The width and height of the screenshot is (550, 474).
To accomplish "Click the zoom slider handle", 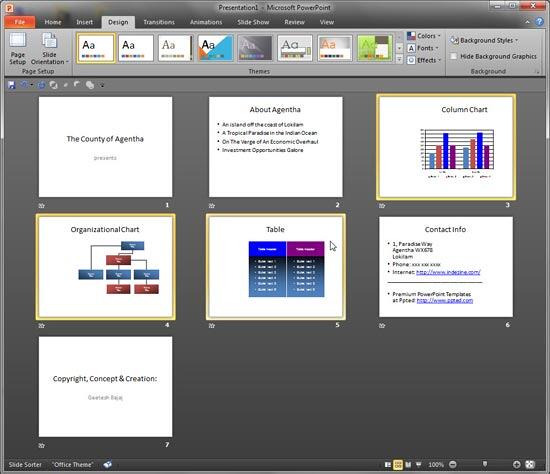I will coord(485,464).
